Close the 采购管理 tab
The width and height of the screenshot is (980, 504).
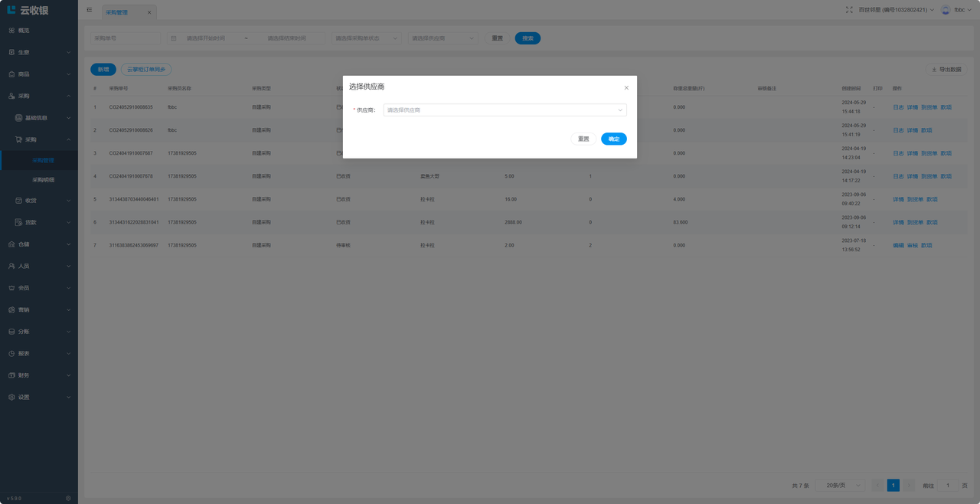point(149,13)
